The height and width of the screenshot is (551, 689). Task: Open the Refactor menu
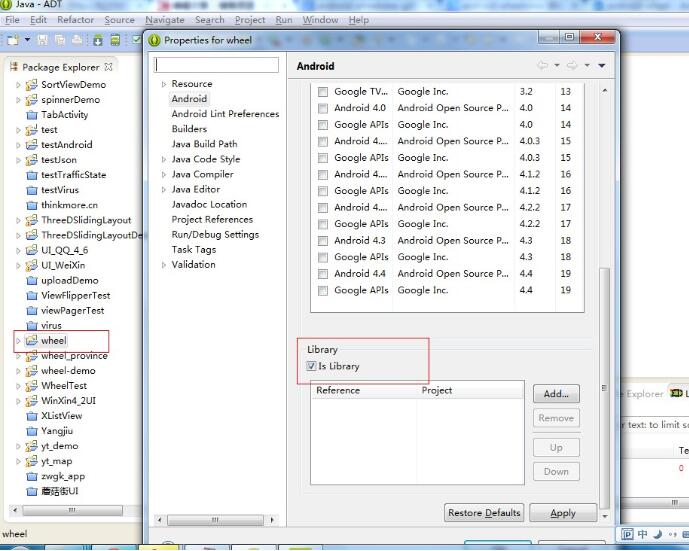75,20
